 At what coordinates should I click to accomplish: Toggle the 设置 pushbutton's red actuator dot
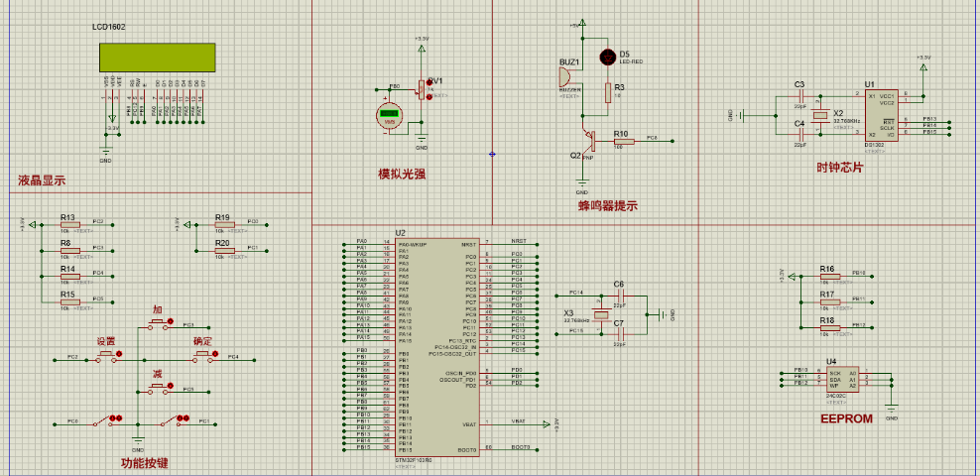point(119,354)
